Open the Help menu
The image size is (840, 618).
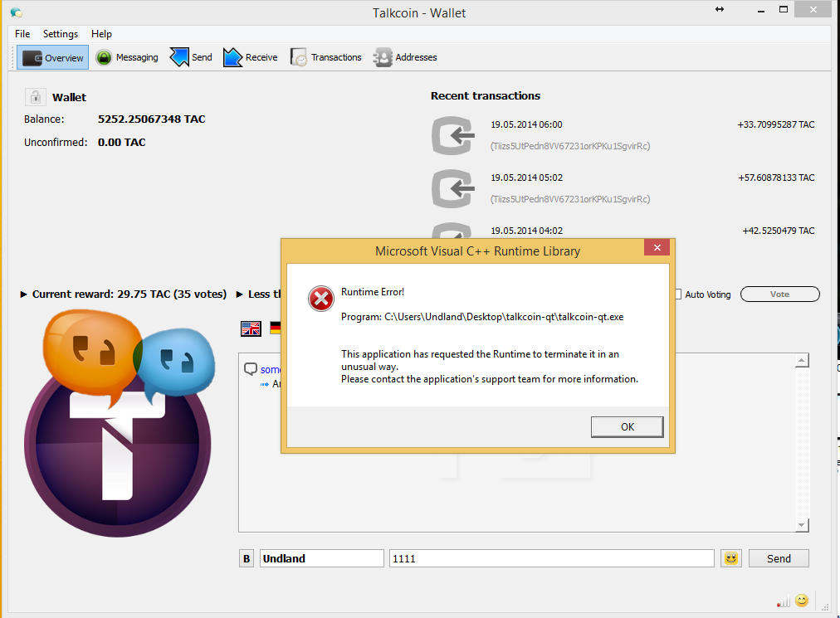[x=101, y=34]
